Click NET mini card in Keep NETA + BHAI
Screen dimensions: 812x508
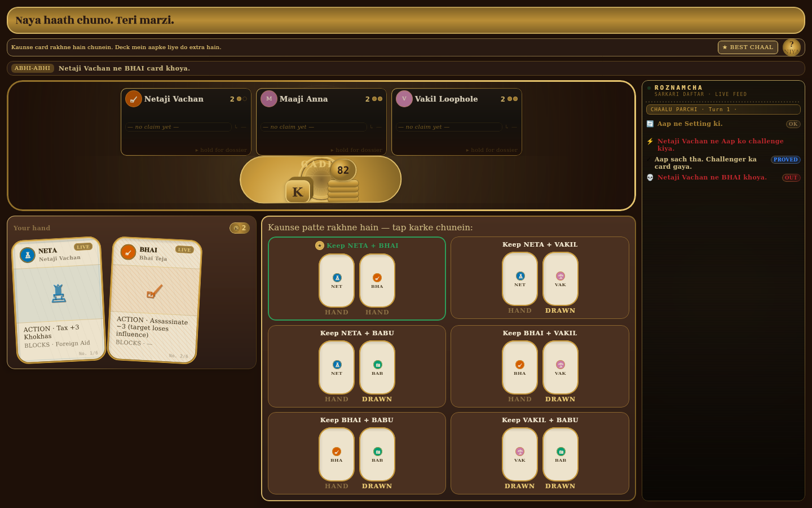(337, 281)
